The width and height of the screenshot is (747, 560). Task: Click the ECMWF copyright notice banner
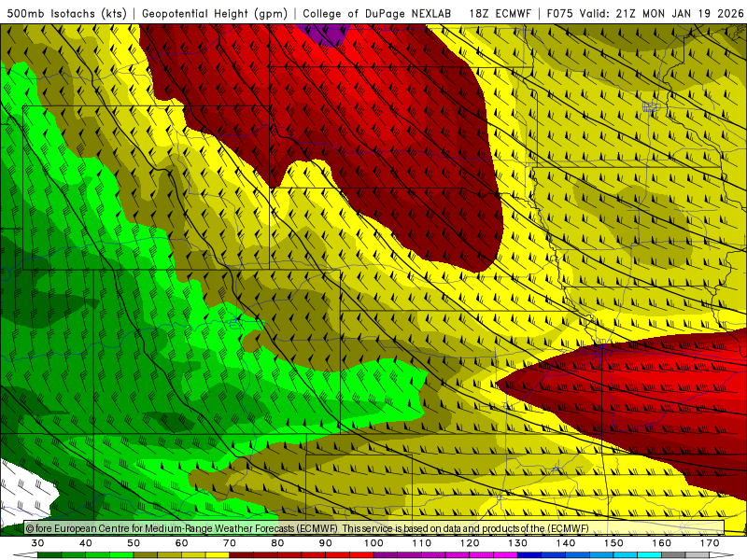click(x=374, y=528)
